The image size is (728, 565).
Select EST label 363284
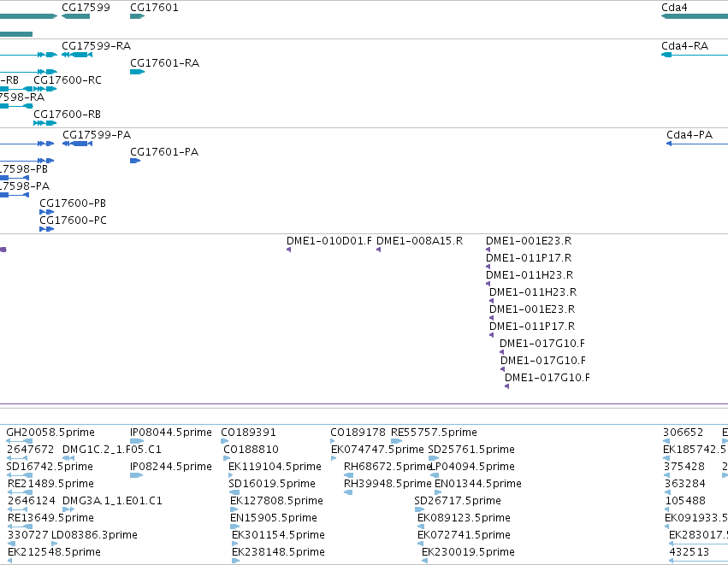click(x=685, y=484)
